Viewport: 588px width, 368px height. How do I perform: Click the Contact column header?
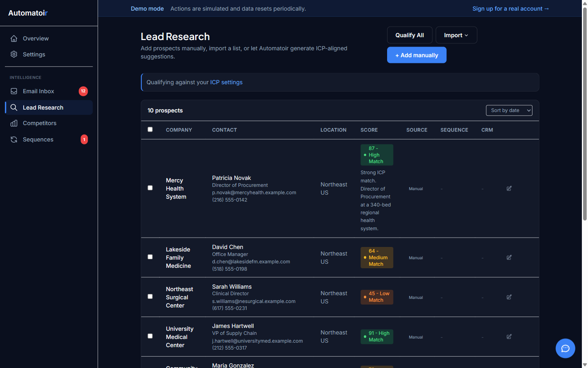click(225, 130)
